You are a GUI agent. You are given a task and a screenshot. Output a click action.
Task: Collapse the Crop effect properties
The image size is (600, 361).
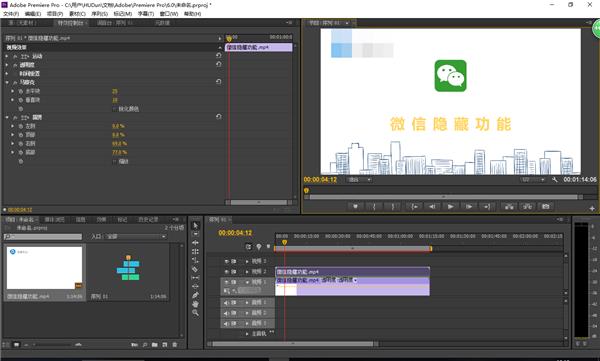click(x=7, y=117)
